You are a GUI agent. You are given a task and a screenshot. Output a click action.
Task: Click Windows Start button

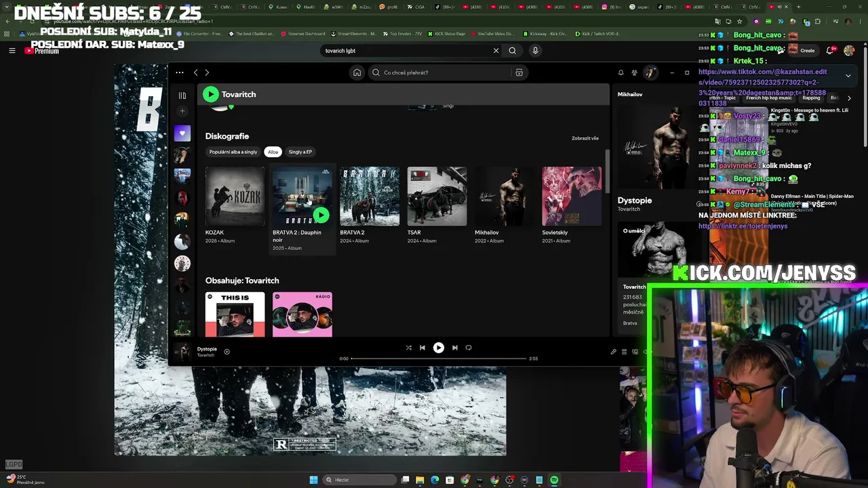(x=313, y=480)
